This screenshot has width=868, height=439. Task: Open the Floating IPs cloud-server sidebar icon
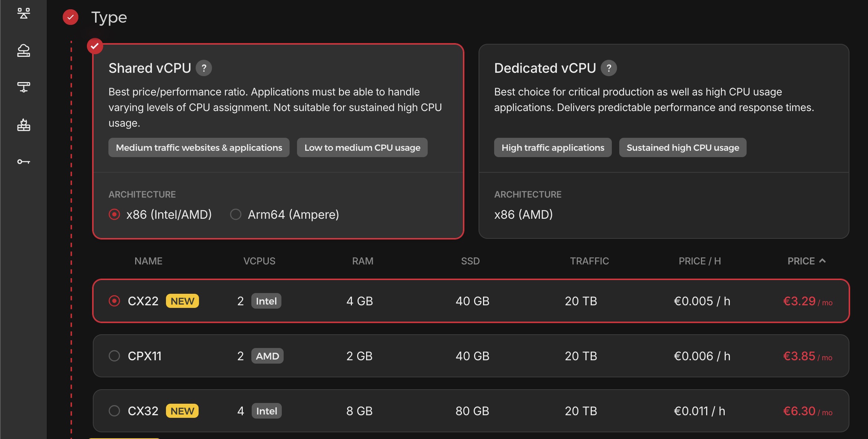tap(23, 51)
